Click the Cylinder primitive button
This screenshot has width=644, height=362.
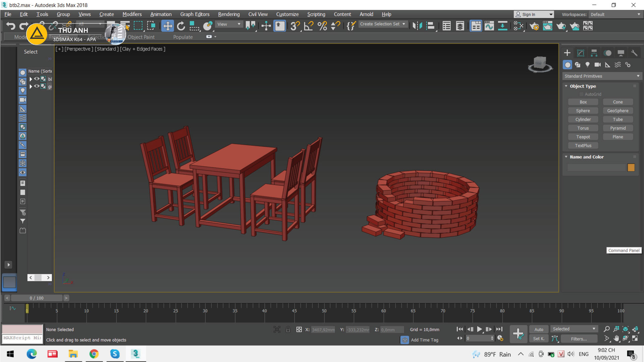pos(583,119)
